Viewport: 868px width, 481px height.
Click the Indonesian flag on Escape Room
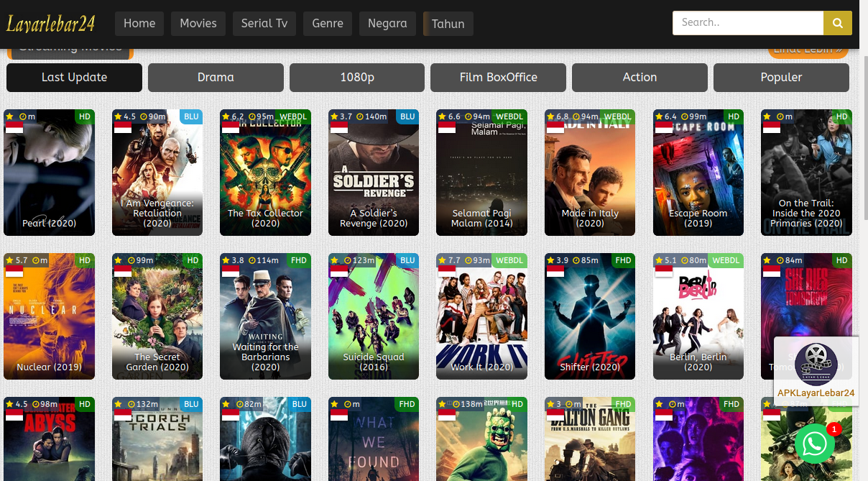tap(663, 127)
